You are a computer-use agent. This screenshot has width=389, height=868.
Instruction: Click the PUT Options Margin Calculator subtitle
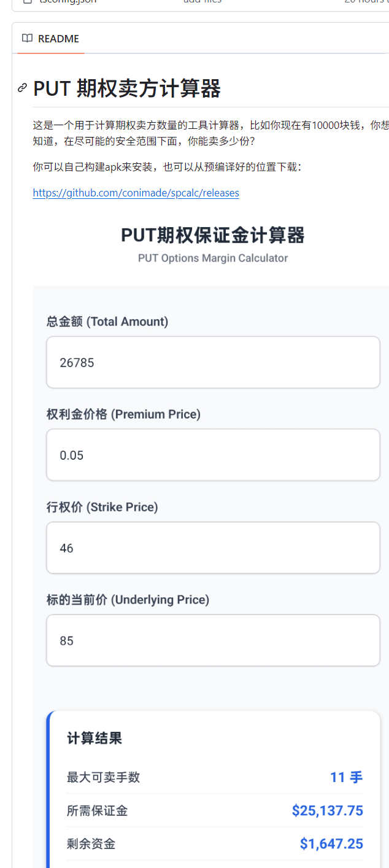tap(214, 258)
